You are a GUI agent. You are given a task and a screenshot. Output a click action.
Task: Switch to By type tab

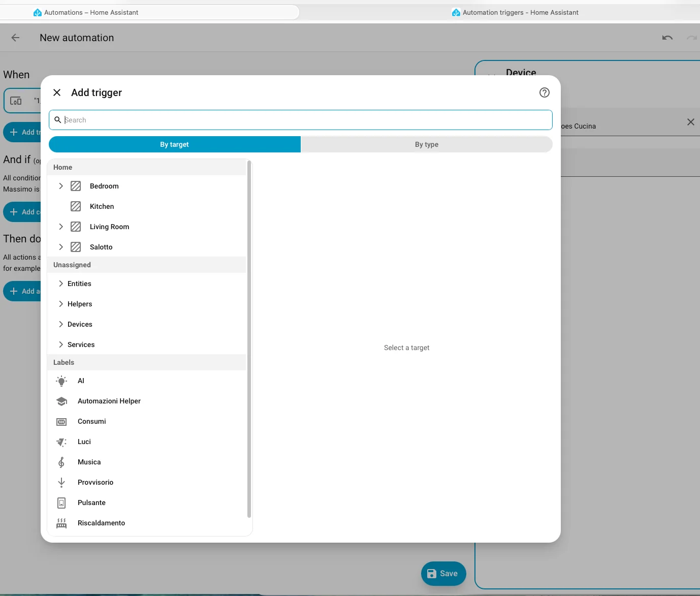click(427, 144)
